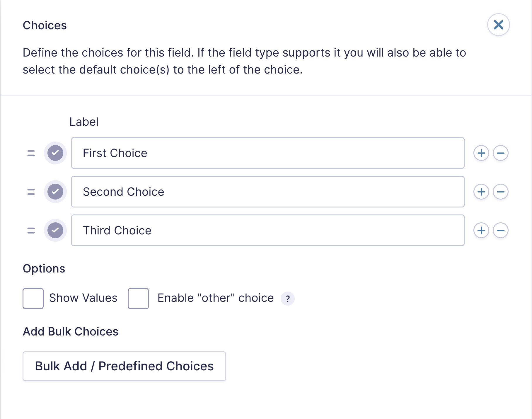Open help for Enable other choice
This screenshot has width=532, height=419.
click(288, 299)
